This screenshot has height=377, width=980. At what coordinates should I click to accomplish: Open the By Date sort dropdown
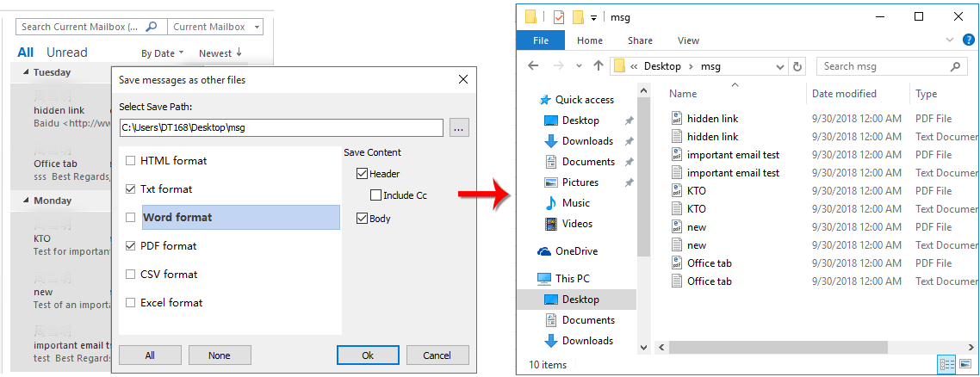(x=163, y=53)
